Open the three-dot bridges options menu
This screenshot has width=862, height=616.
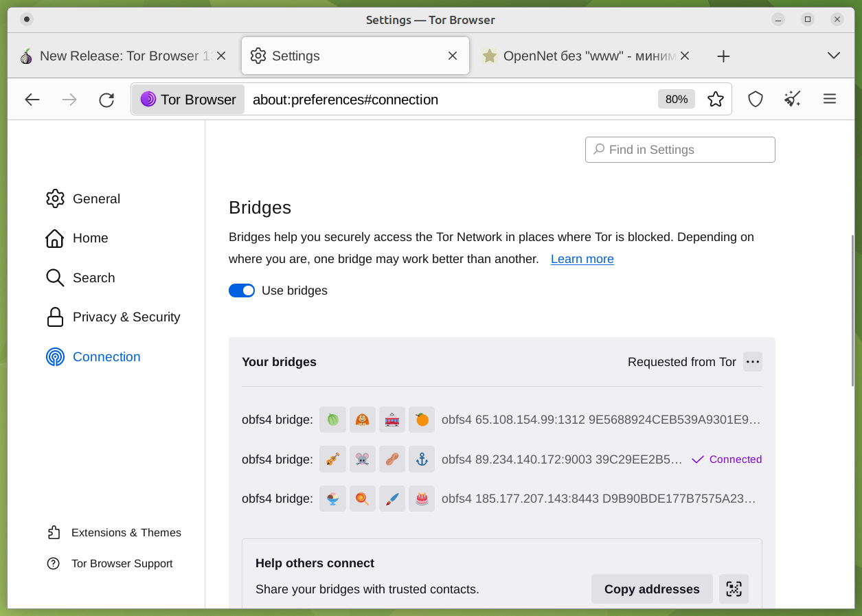tap(753, 362)
